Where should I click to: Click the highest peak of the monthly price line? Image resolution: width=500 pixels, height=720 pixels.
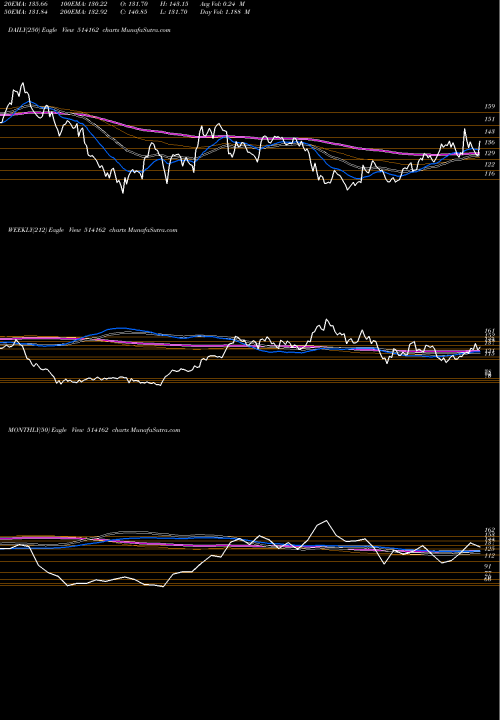coord(326,521)
